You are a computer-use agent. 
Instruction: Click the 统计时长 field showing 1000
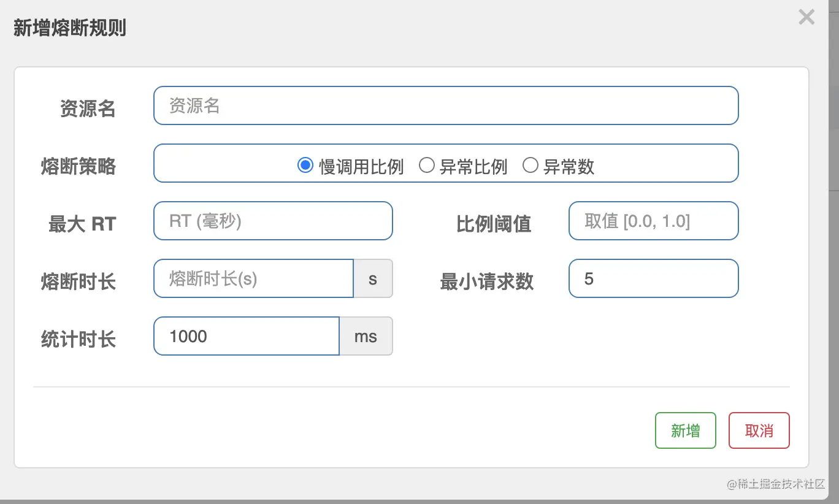pyautogui.click(x=247, y=336)
